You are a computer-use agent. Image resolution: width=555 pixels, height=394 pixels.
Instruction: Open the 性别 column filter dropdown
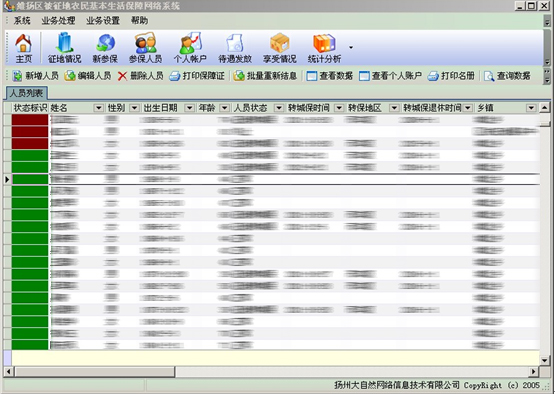pos(135,108)
